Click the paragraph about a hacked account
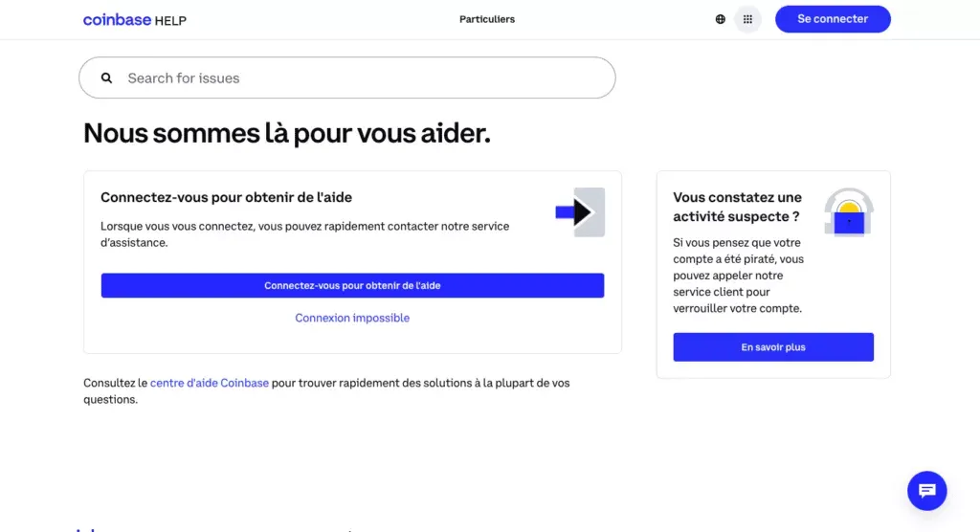The width and height of the screenshot is (980, 532). 738,276
